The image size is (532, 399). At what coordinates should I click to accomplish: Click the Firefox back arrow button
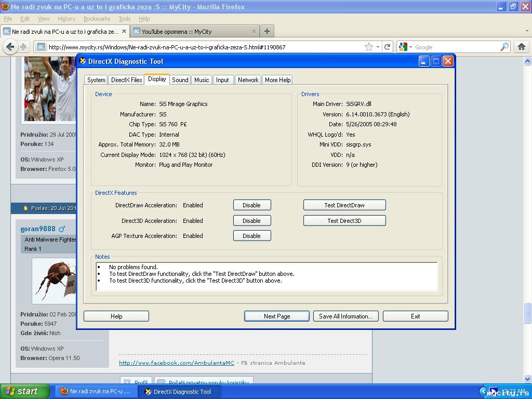(x=10, y=47)
